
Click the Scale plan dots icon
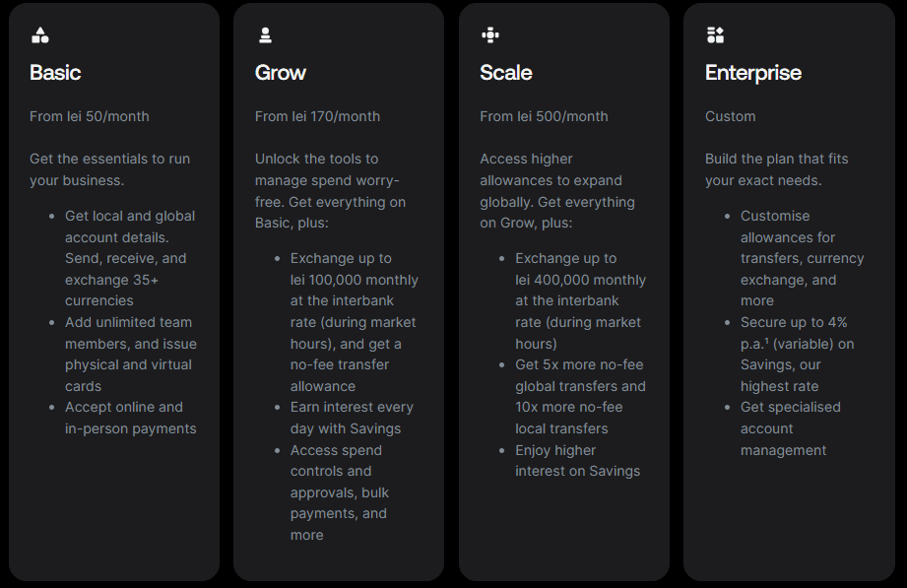tap(489, 35)
